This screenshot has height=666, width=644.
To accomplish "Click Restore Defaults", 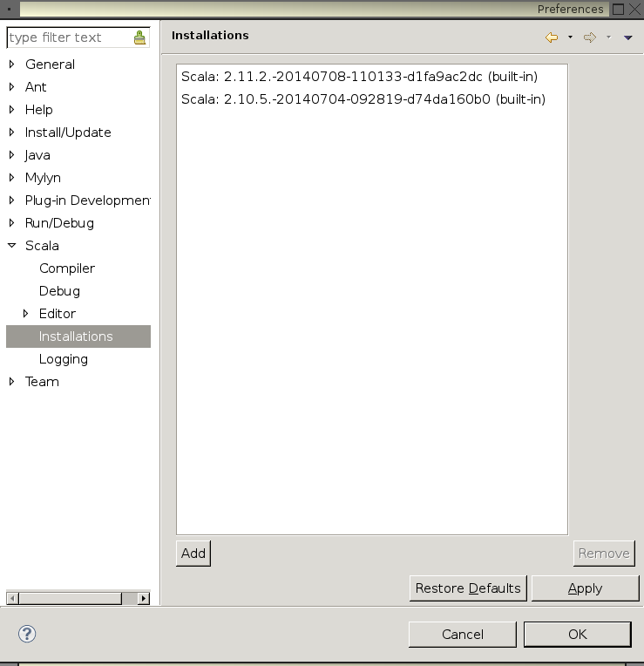I will [468, 588].
